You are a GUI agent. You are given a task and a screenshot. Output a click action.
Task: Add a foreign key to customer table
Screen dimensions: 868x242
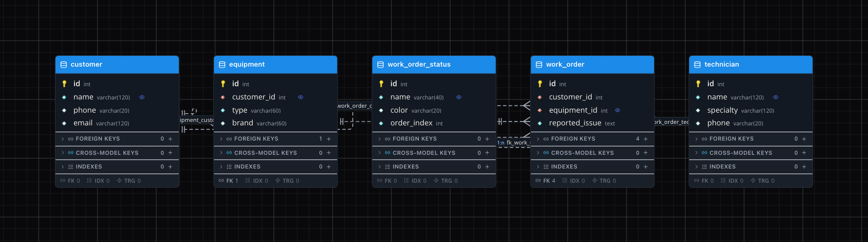(170, 139)
